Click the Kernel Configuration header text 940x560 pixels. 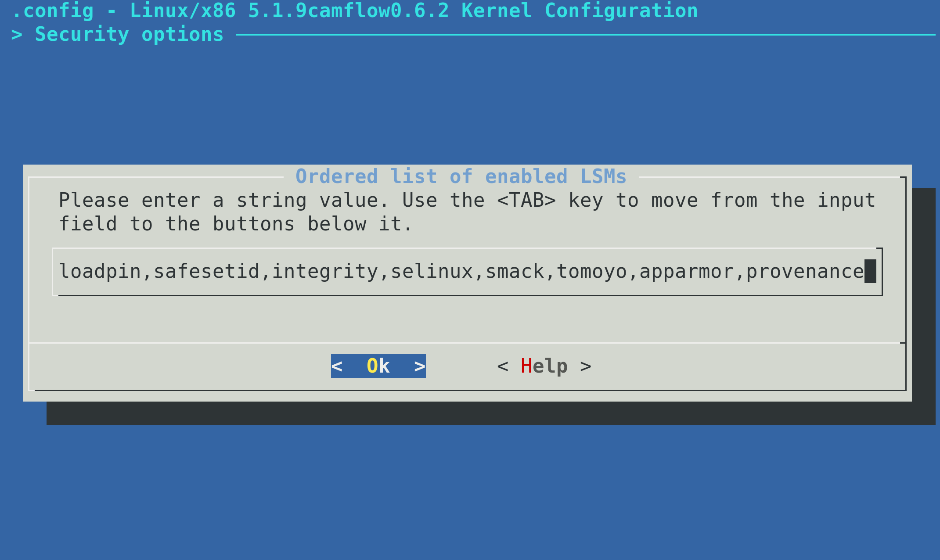click(580, 11)
